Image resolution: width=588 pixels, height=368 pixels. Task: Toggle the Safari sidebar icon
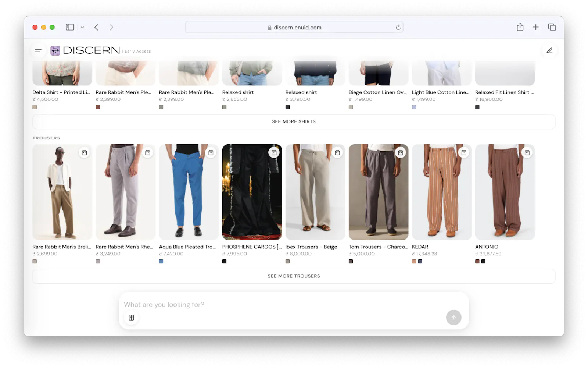pyautogui.click(x=70, y=27)
